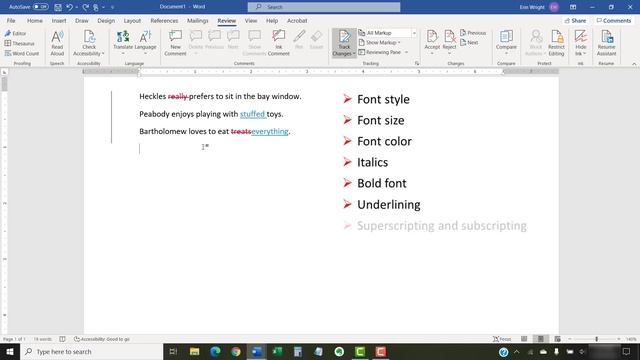This screenshot has width=640, height=360.
Task: Switch to Focus mode
Action: click(502, 339)
